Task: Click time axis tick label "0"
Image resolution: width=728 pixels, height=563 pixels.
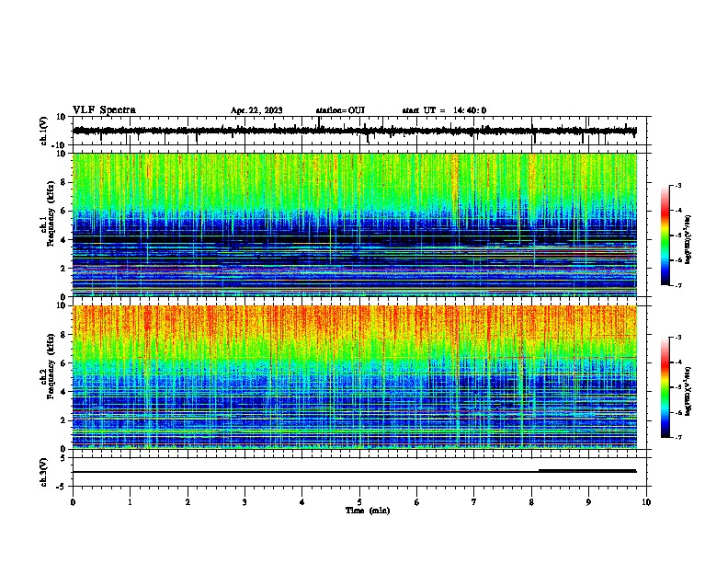Action: point(73,502)
